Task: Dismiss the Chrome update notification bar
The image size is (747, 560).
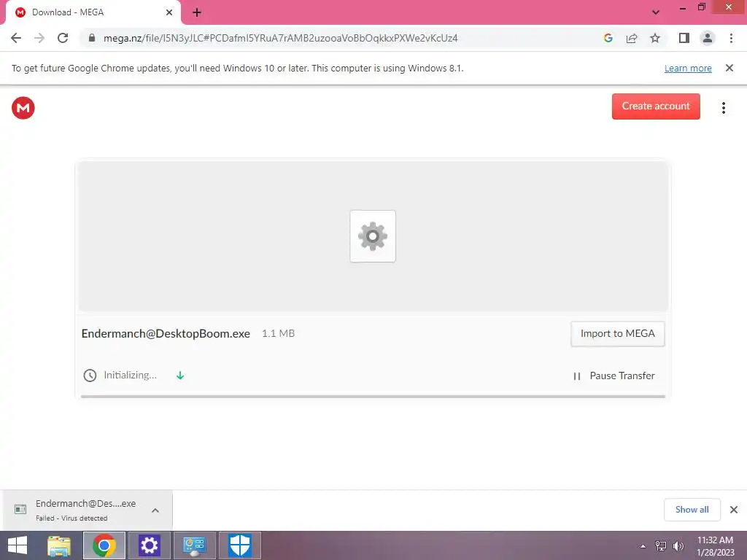Action: [x=729, y=68]
